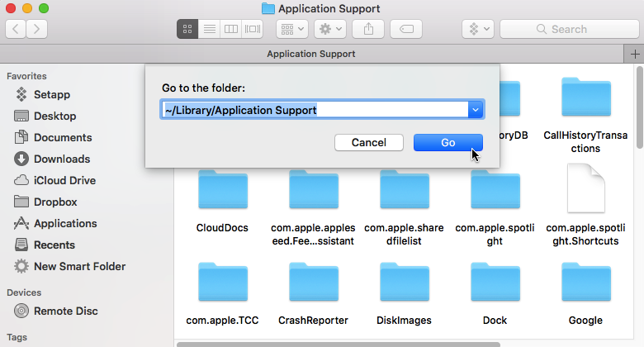The height and width of the screenshot is (347, 644).
Task: Select the com.apple.appleseed.Fee...ssistant folder
Action: [314, 207]
